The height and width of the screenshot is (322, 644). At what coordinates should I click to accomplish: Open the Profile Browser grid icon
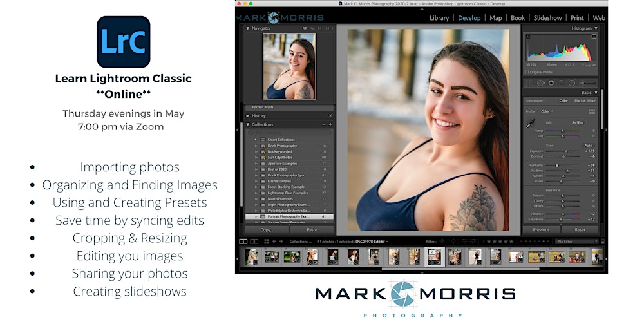point(592,111)
